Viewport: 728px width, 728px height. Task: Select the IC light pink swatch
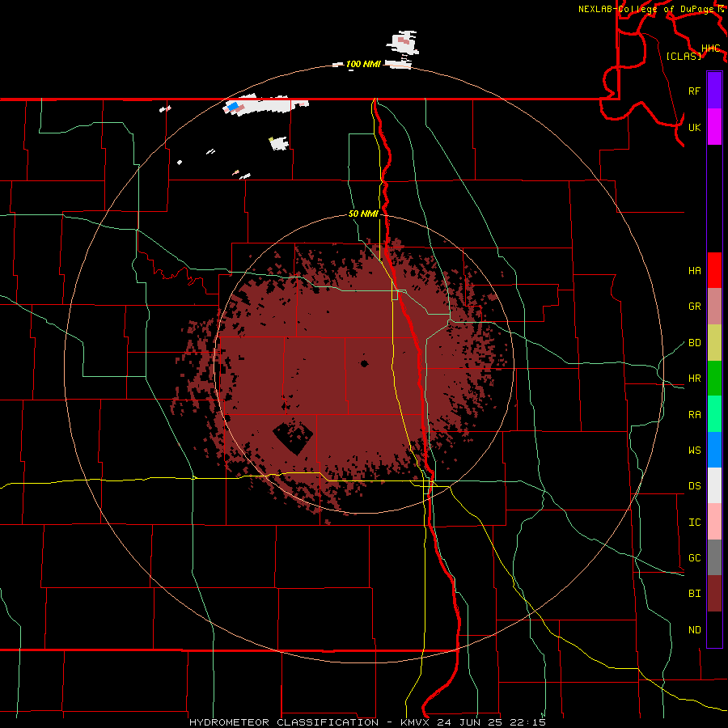pyautogui.click(x=714, y=522)
